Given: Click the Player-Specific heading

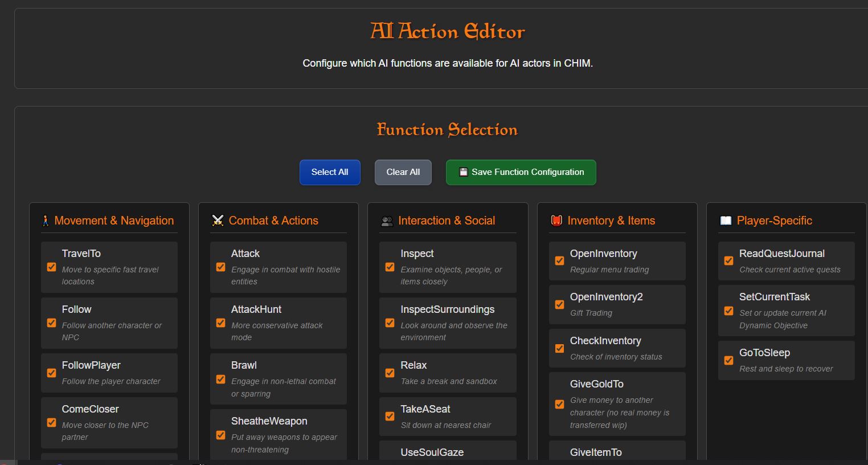Looking at the screenshot, I should 775,221.
